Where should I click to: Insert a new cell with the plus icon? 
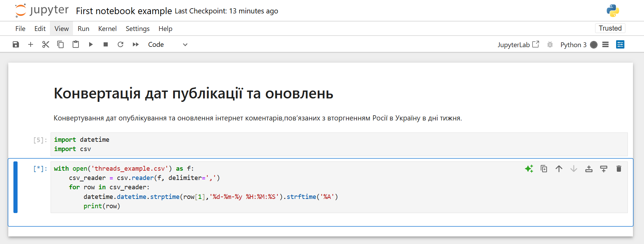[x=31, y=44]
